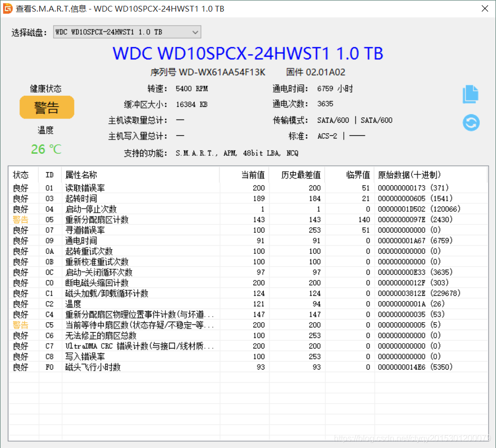This screenshot has width=496, height=448.
Task: Select the 重新分配扇区计数 warning row
Action: click(x=248, y=220)
